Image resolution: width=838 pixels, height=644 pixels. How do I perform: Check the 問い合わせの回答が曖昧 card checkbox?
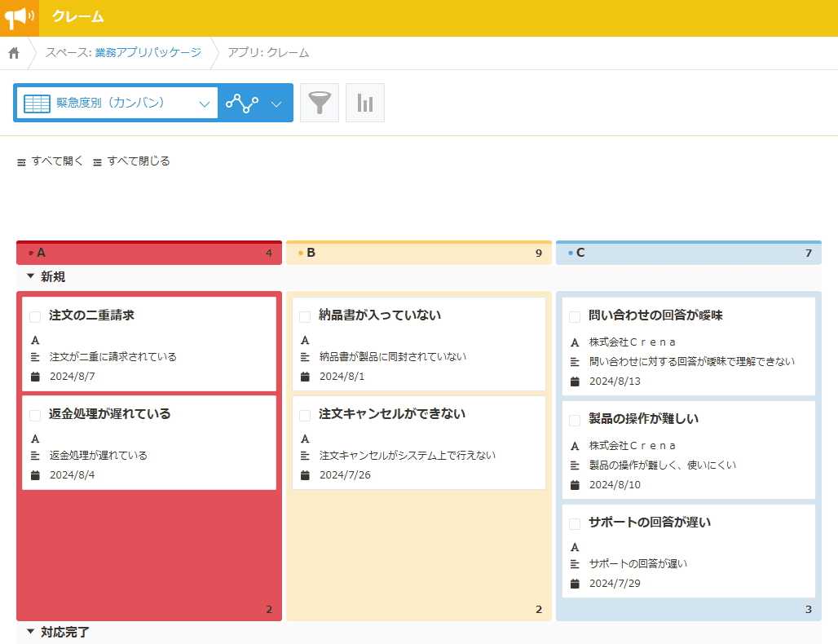pyautogui.click(x=575, y=317)
